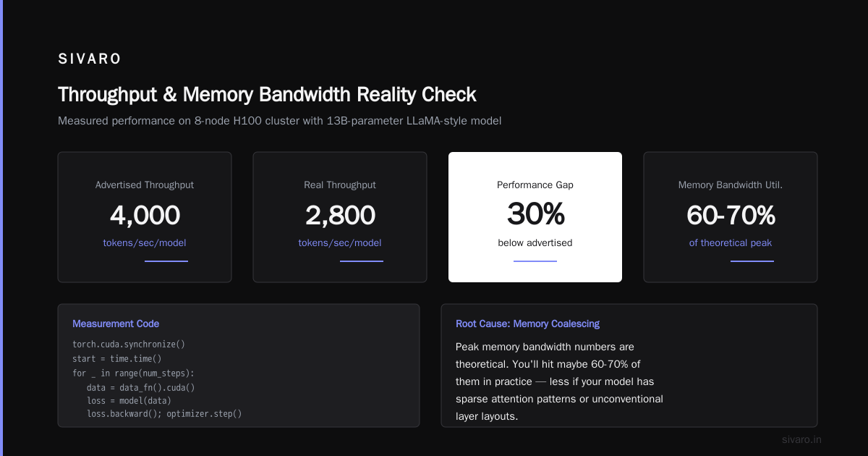Screen dimensions: 868x456
Task: Select the Advertised Throughput card
Action: coord(145,217)
